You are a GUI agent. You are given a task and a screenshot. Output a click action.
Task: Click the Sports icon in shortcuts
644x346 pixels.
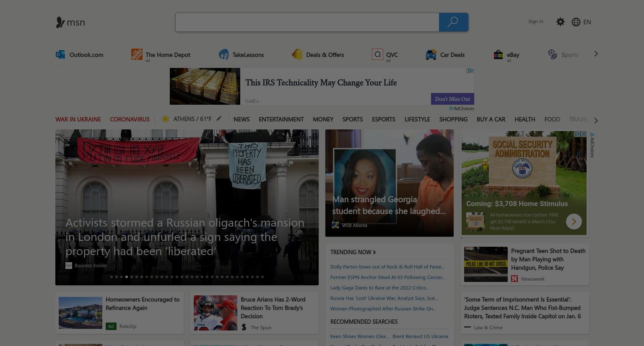coord(553,54)
